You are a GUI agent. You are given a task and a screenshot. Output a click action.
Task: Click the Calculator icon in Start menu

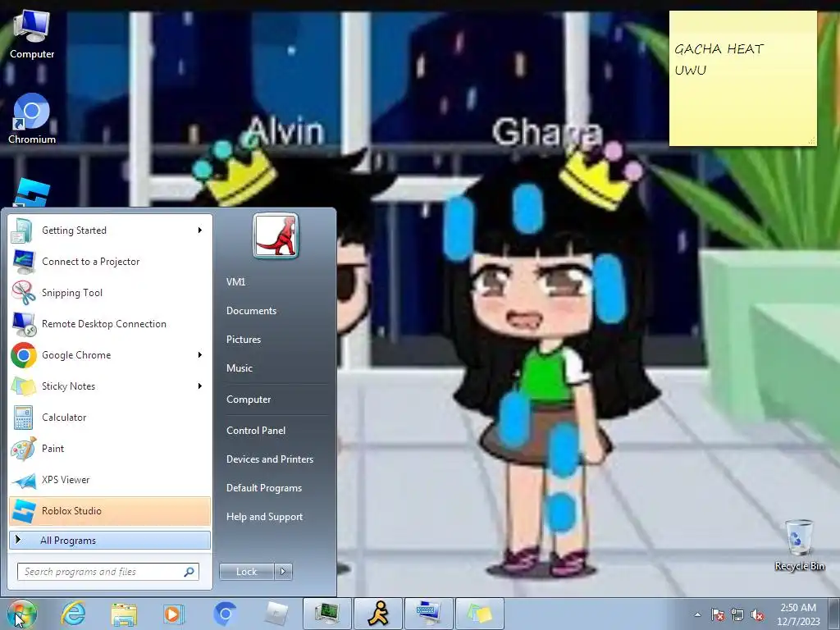click(23, 418)
